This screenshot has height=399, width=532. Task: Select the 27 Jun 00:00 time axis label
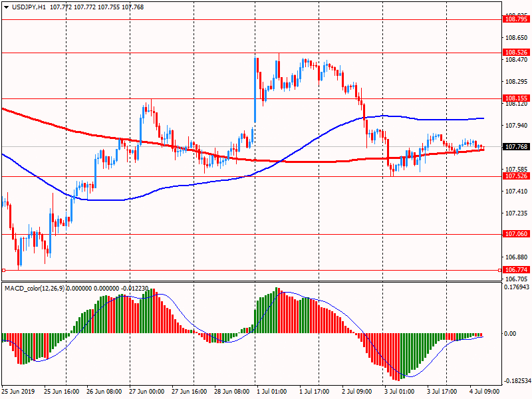pos(146,392)
